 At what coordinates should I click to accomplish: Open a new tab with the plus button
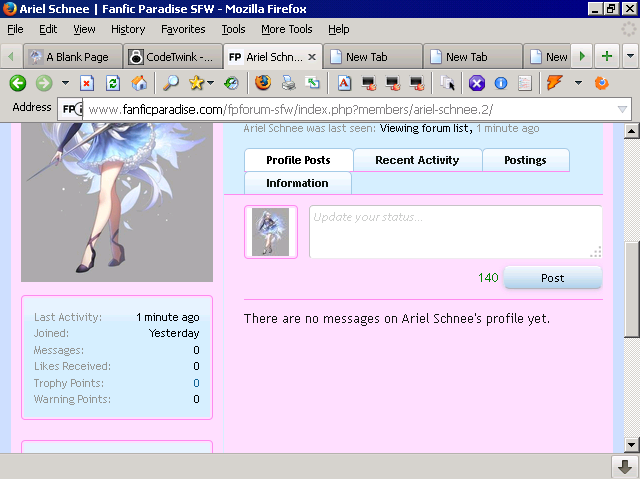[607, 56]
